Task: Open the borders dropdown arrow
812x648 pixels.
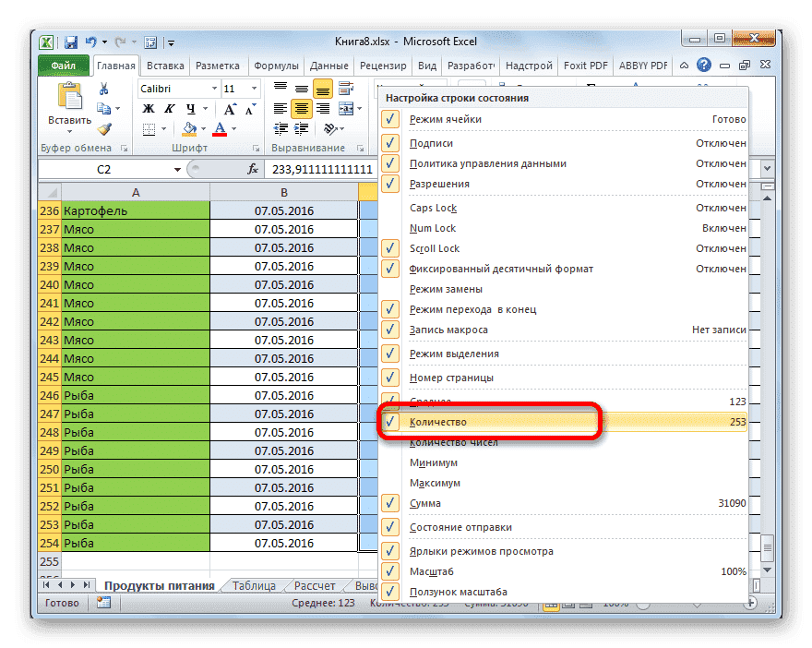Action: pyautogui.click(x=163, y=128)
